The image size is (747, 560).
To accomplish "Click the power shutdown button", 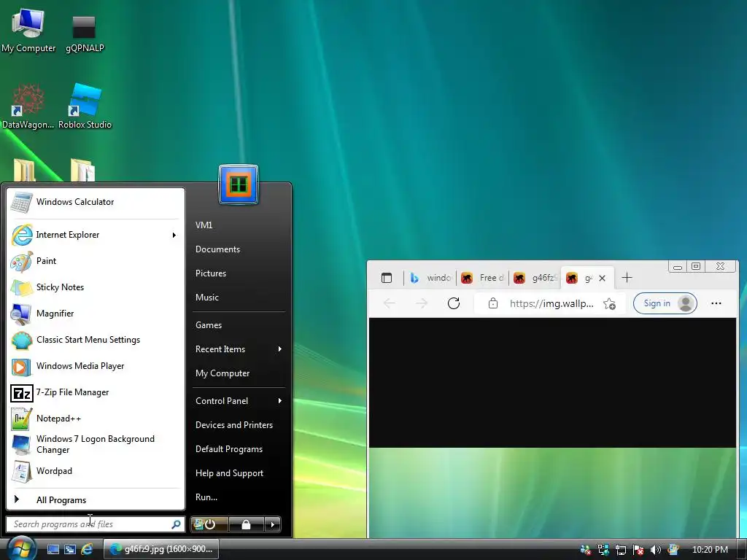I will coord(209,524).
